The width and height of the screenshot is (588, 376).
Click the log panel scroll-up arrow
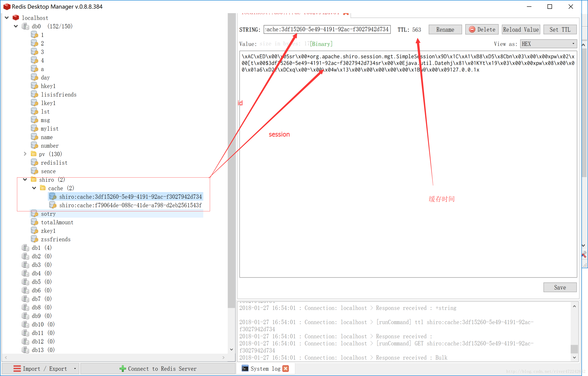574,306
